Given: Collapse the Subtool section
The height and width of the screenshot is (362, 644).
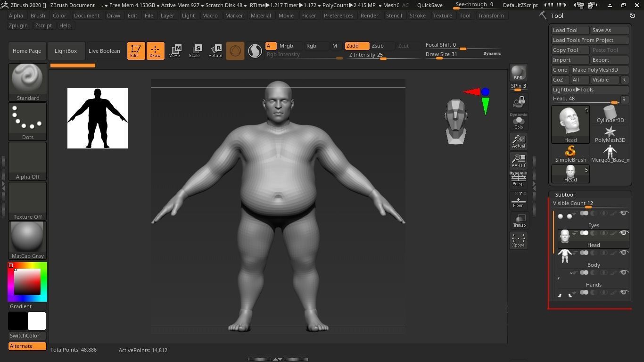Looking at the screenshot, I should (565, 195).
